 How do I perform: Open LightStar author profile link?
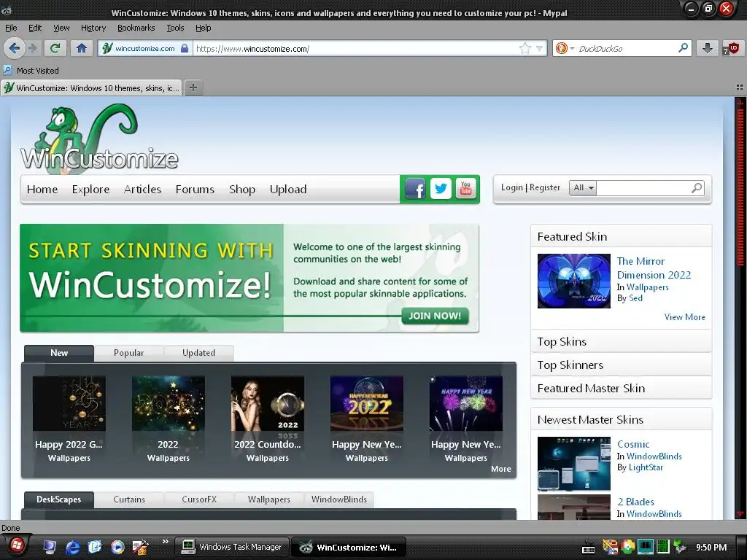pos(646,467)
